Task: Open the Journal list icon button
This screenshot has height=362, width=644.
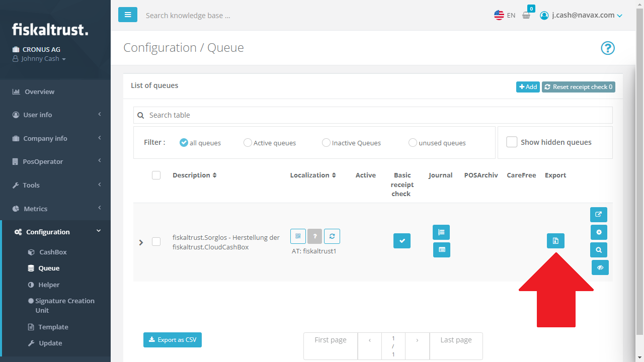Action: pos(441,232)
